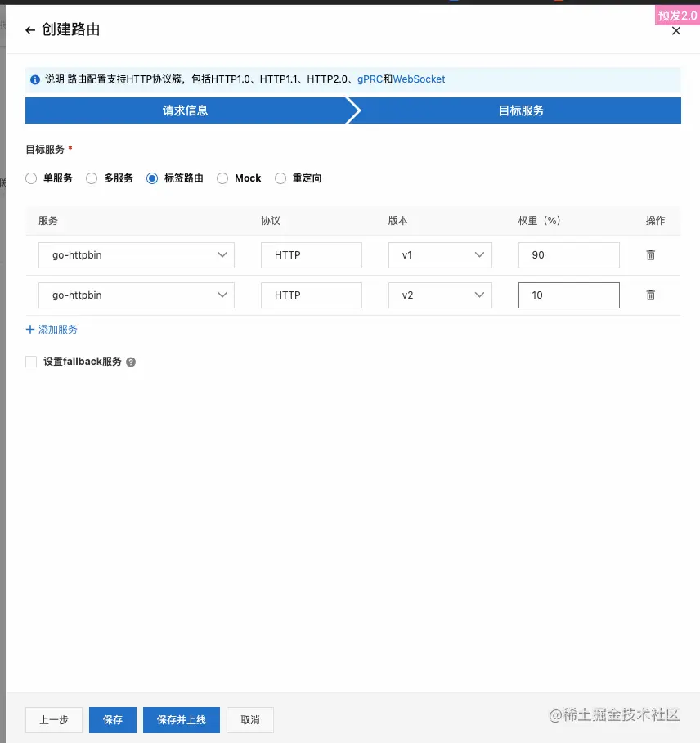Screen dimensions: 700x743
Task: Click the HTTP protocol field in v1 row
Action: coord(312,255)
